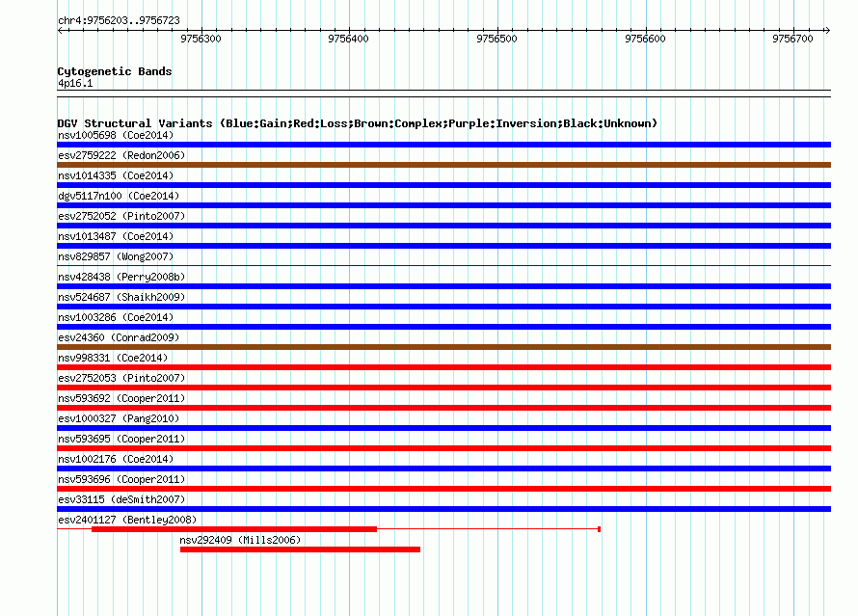Select the blue dgv5117n100 variant bar
Viewport: 858px width, 616px height.
point(443,205)
